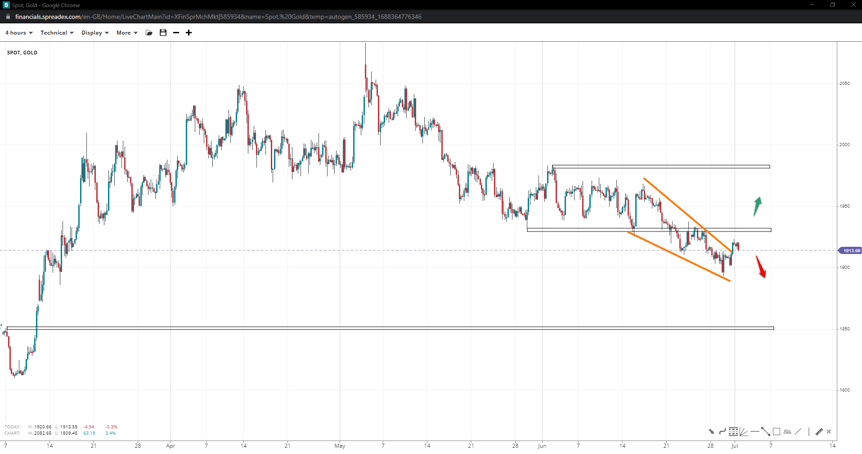Select the grid retracement drawing tool

tap(733, 432)
